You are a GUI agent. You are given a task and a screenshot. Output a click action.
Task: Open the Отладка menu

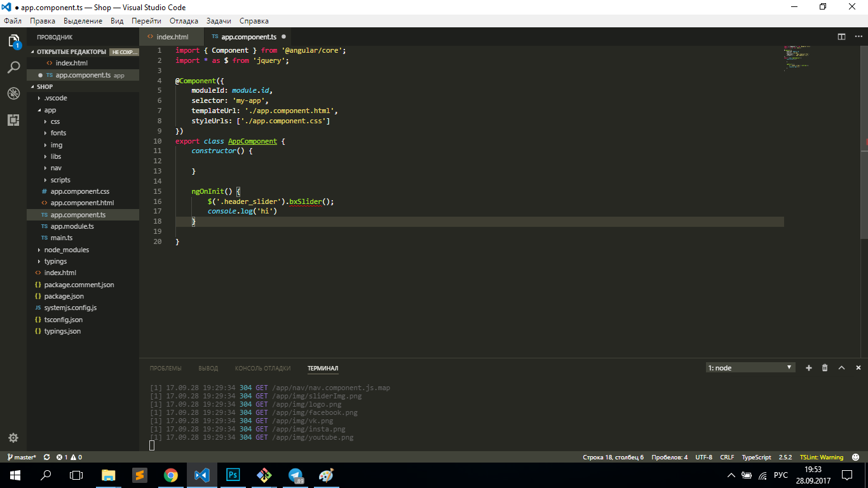184,21
